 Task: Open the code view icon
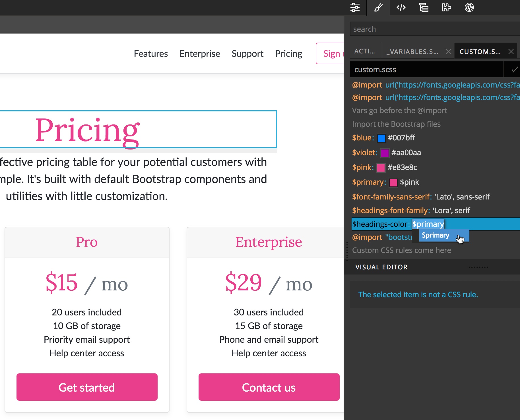click(x=401, y=7)
